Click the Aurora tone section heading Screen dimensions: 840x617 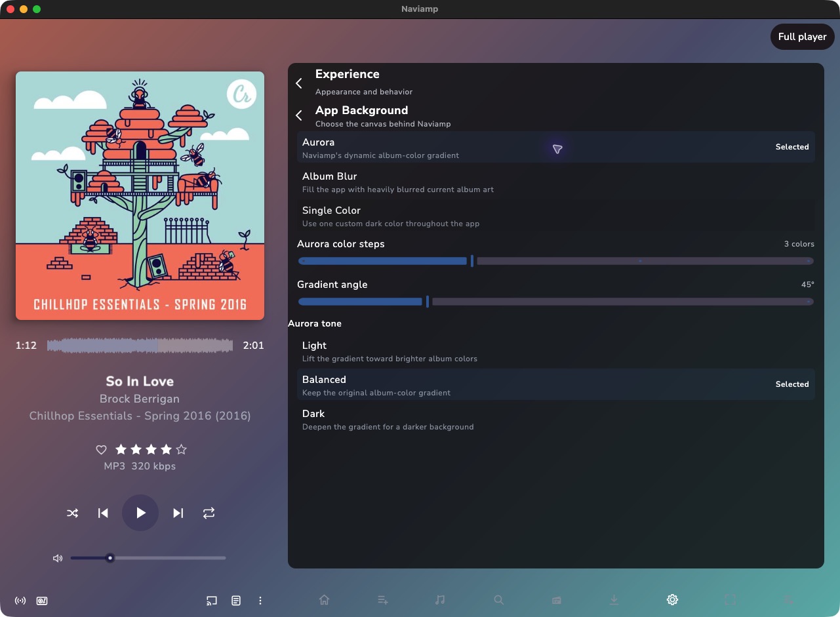point(315,323)
